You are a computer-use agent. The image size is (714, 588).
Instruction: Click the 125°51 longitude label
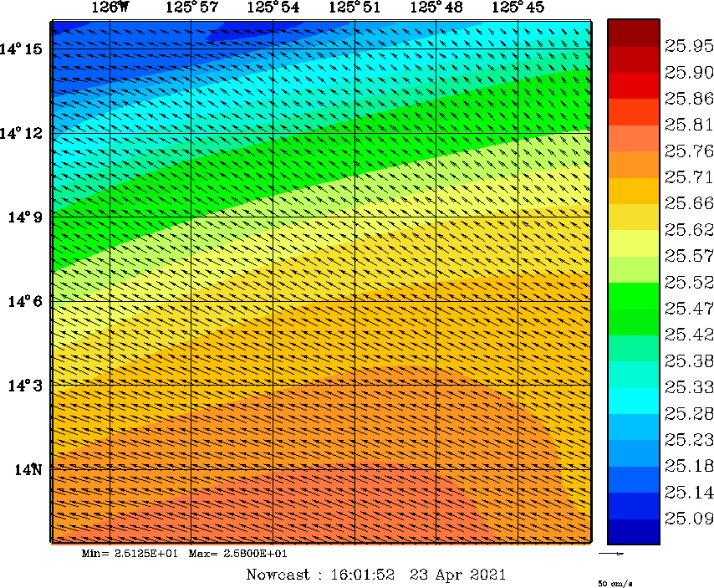[354, 7]
